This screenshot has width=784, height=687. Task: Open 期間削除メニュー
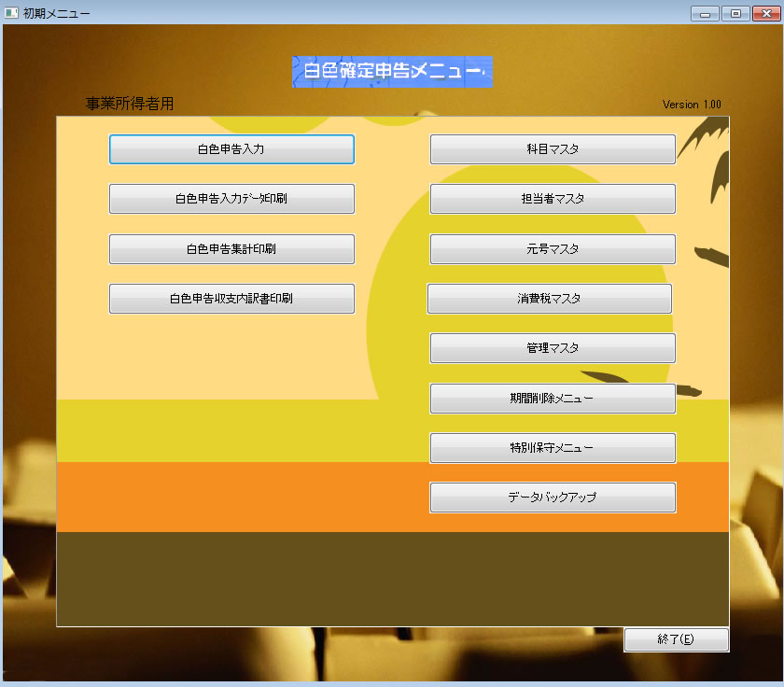click(553, 399)
